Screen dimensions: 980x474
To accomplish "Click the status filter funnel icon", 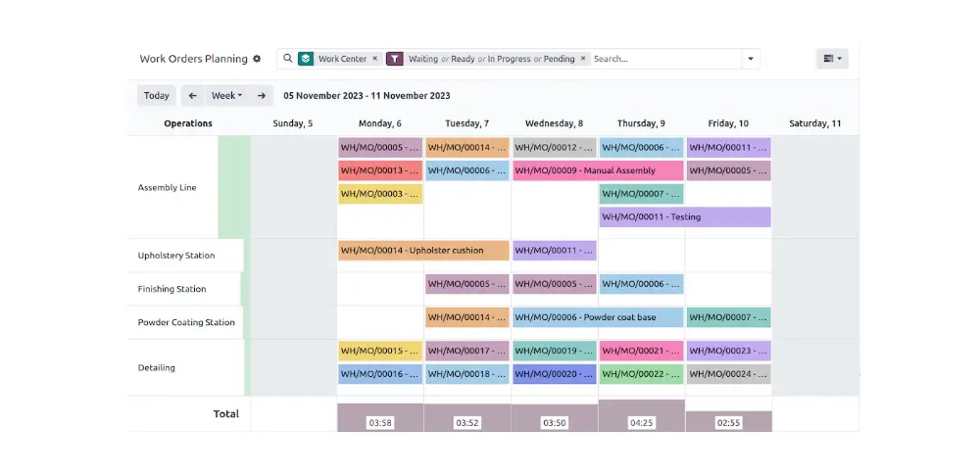I will pyautogui.click(x=395, y=59).
